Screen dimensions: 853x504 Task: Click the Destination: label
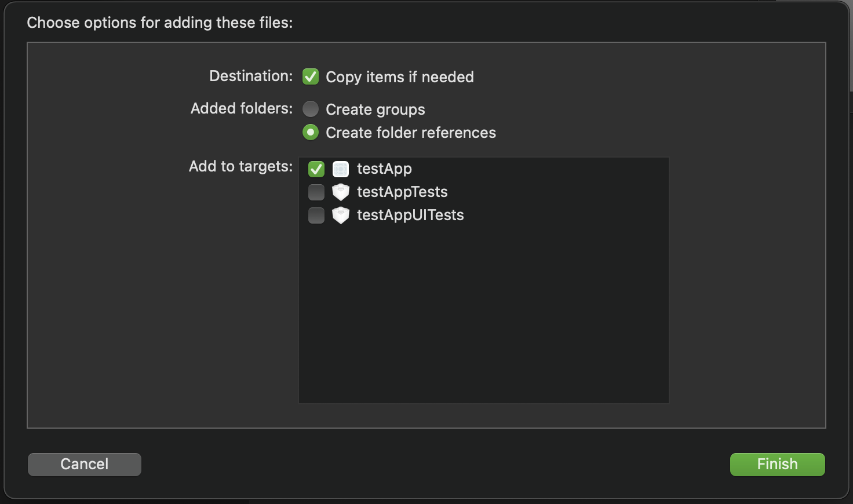(251, 76)
